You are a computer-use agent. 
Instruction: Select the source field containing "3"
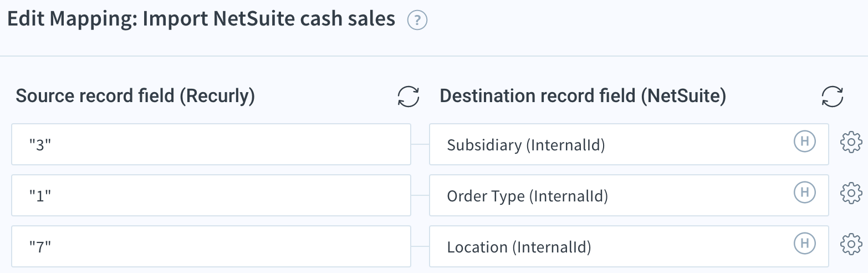pos(211,144)
